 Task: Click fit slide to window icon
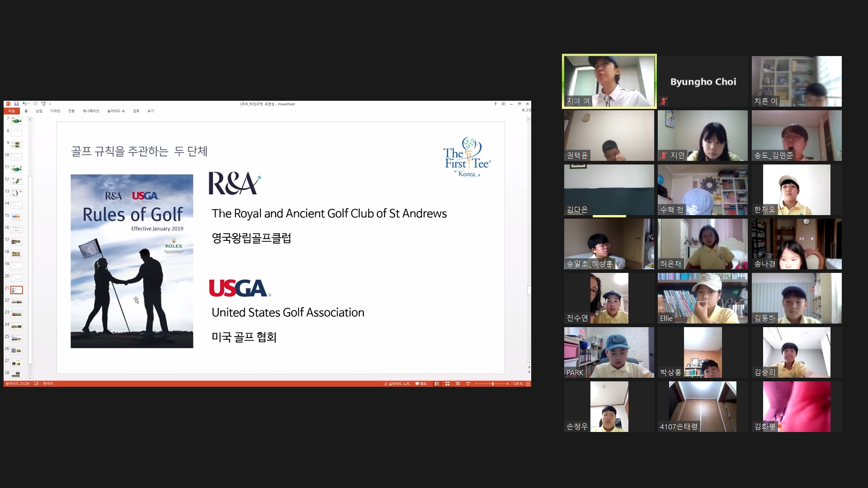[x=528, y=384]
